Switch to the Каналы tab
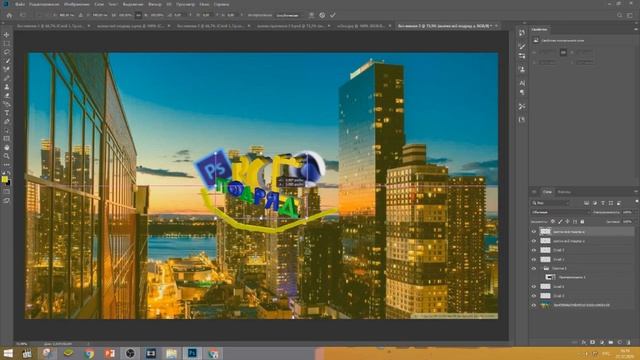This screenshot has width=640, height=360. click(x=564, y=192)
